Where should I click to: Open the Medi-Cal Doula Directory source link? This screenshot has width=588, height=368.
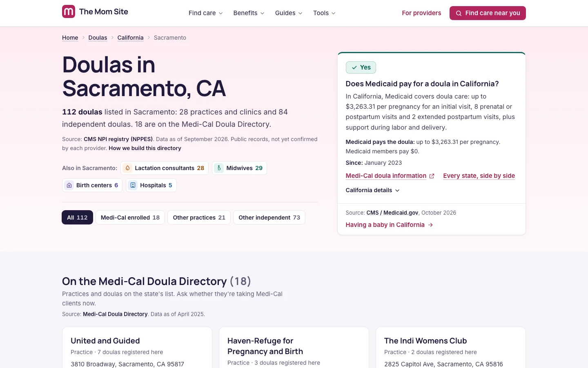(115, 314)
